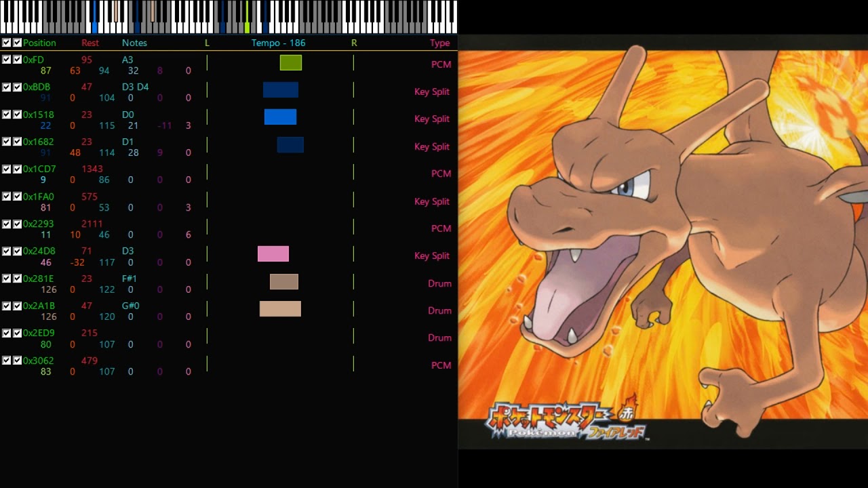Screen dimensions: 868x488
Task: Uncheck the left checkbox of track 0xFD
Action: tap(6, 60)
